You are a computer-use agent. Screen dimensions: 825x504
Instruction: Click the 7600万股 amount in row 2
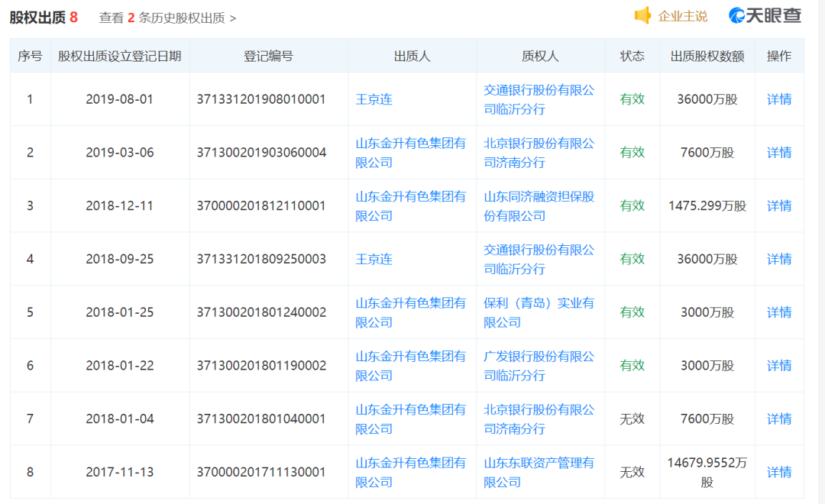[707, 153]
